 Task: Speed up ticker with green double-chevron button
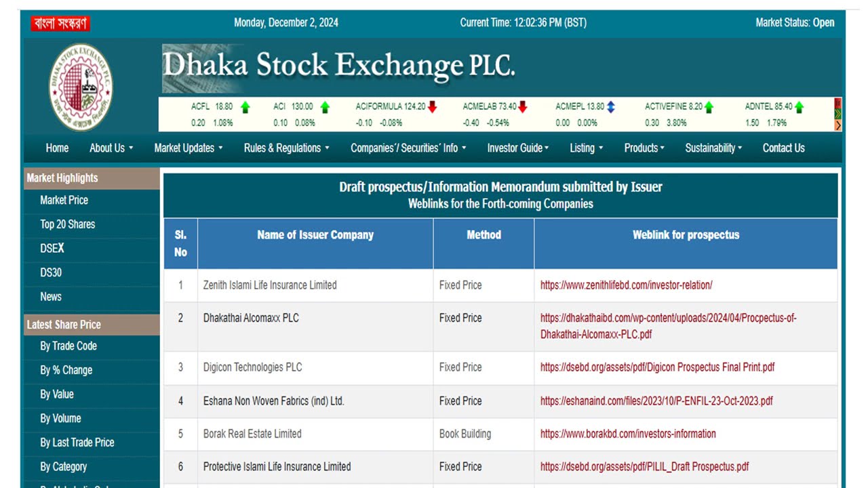(x=838, y=114)
